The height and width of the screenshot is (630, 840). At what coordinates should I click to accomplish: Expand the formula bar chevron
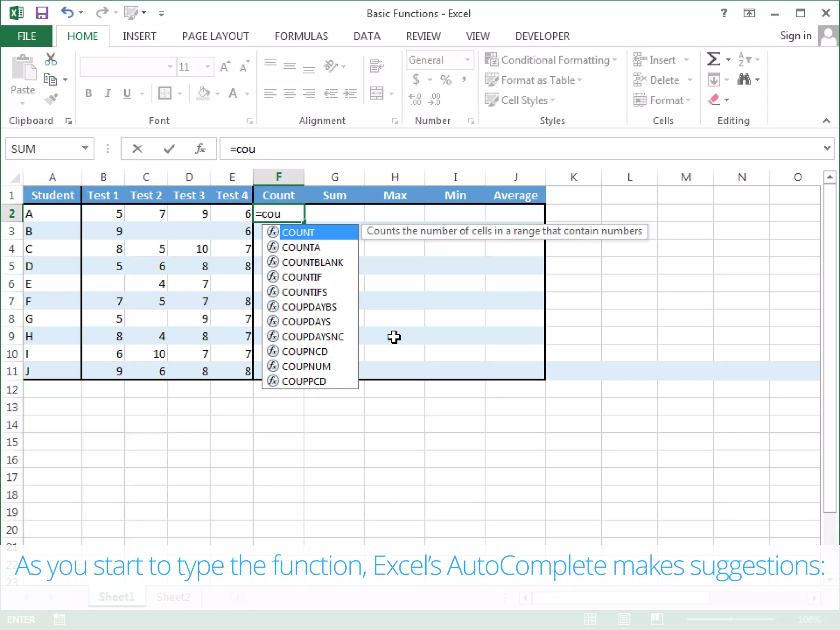tap(827, 148)
